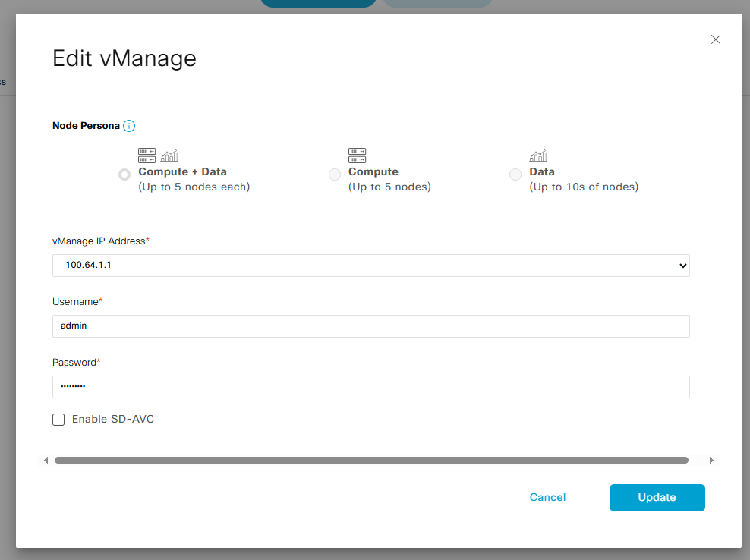Click the chart icon above Data
Image resolution: width=750 pixels, height=560 pixels.
click(538, 156)
